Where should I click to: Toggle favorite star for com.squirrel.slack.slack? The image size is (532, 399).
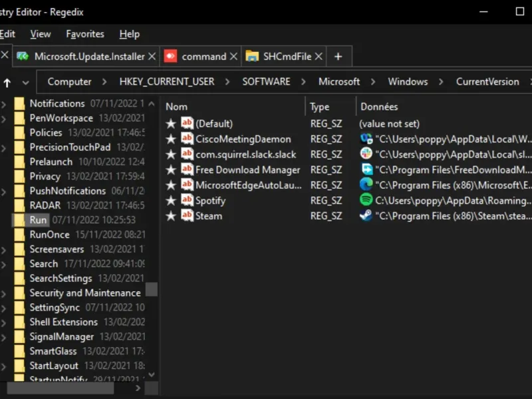[x=171, y=154]
